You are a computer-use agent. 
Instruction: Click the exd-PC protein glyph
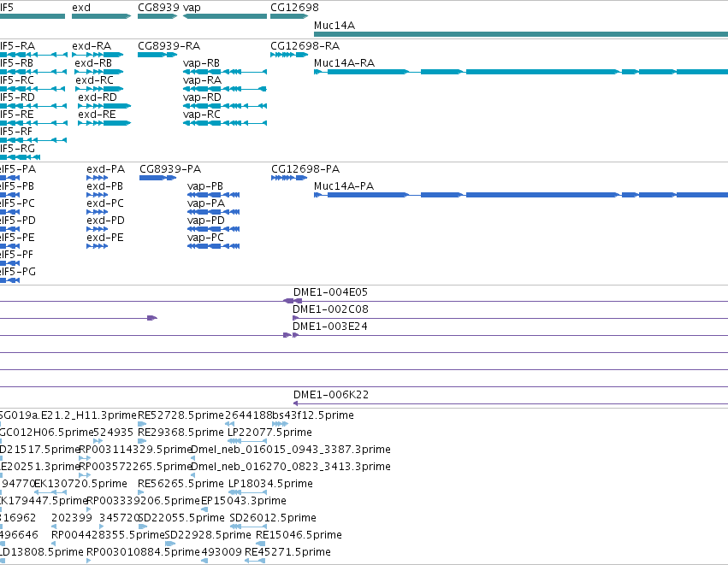(97, 213)
